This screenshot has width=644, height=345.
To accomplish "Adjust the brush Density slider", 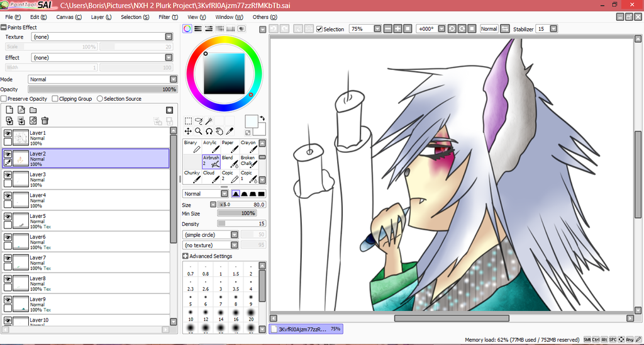I will pos(241,223).
